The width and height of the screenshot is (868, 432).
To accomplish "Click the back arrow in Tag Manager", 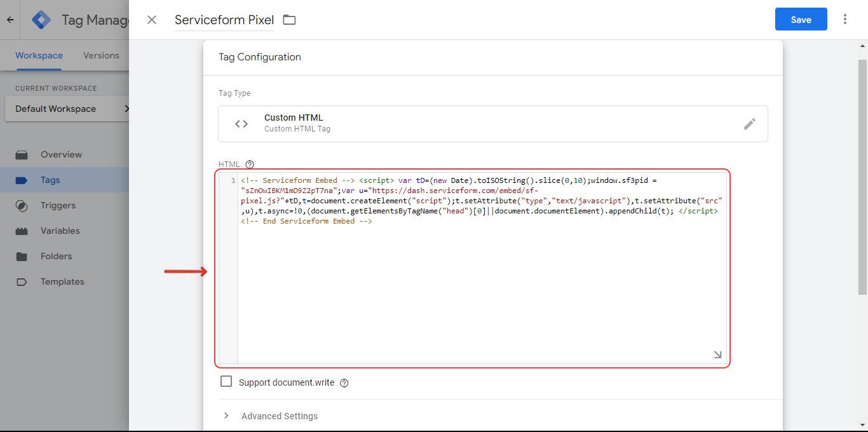I will pos(10,20).
